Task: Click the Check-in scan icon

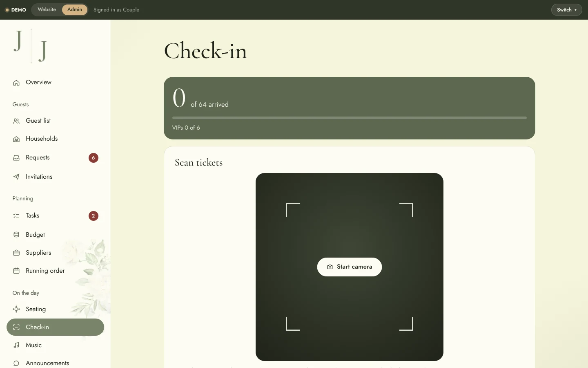Action: pyautogui.click(x=16, y=327)
